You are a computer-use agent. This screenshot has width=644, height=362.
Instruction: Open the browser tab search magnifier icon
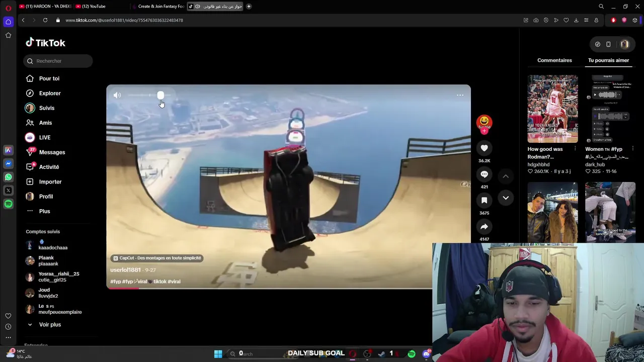tap(601, 7)
